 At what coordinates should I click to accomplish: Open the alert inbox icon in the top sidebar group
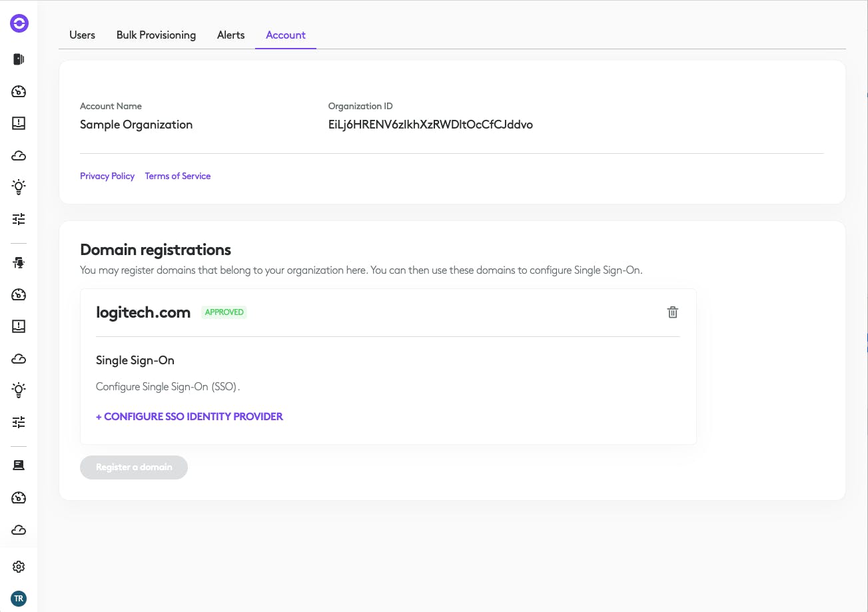(x=19, y=123)
